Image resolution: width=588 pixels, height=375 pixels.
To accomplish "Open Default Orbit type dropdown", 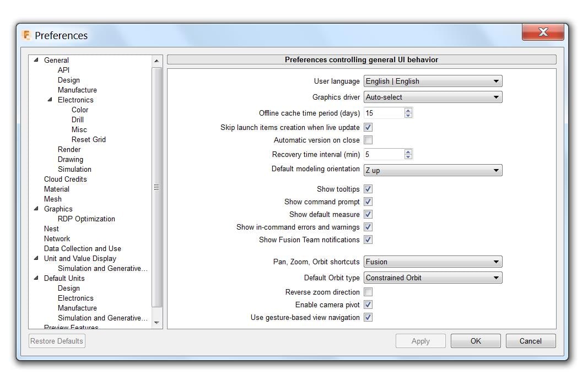I will (433, 278).
